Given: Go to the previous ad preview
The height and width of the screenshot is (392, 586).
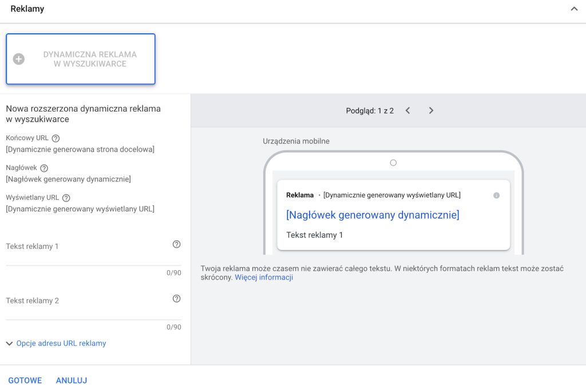Looking at the screenshot, I should point(408,110).
